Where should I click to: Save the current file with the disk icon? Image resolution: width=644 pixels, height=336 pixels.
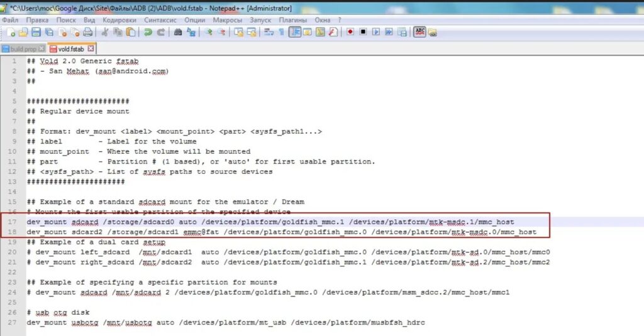click(36, 32)
